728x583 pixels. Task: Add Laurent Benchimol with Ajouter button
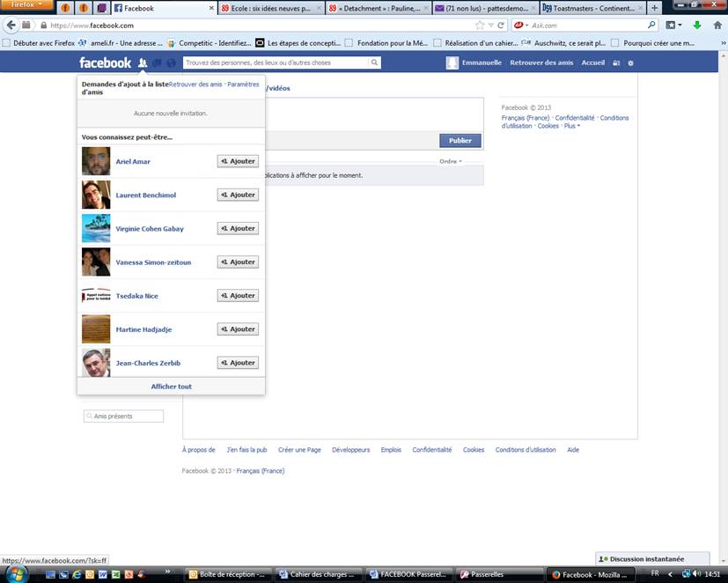point(238,195)
